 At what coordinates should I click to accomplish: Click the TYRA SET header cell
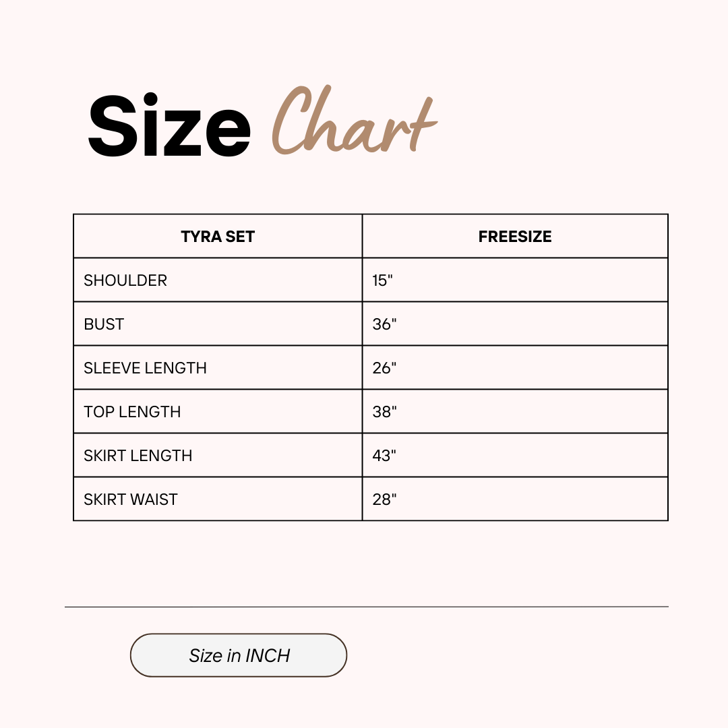pyautogui.click(x=218, y=237)
